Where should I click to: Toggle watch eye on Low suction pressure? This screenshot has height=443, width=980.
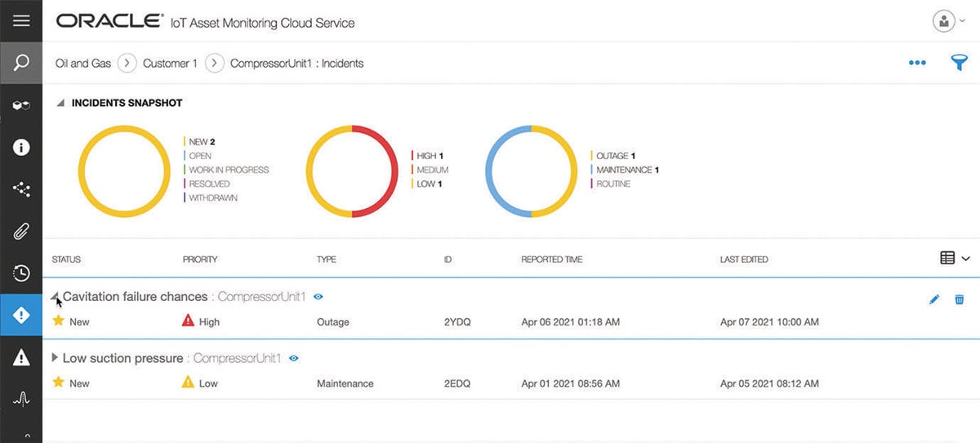(294, 358)
